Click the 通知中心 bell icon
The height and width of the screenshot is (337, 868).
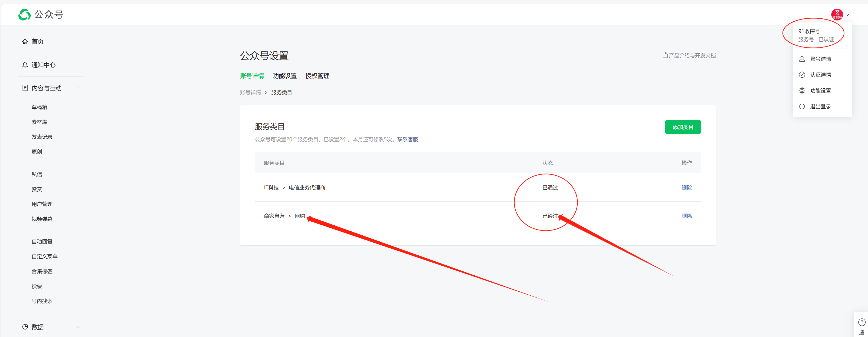pos(25,65)
